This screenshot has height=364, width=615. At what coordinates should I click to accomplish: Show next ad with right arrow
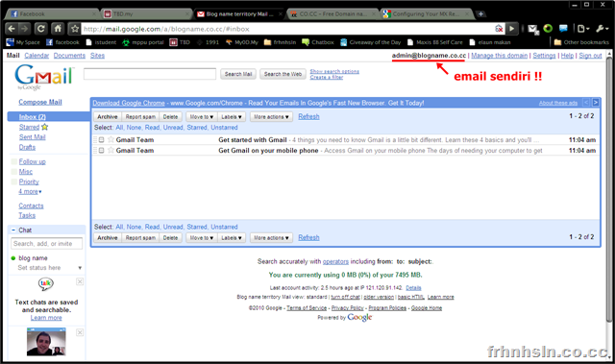(x=596, y=103)
